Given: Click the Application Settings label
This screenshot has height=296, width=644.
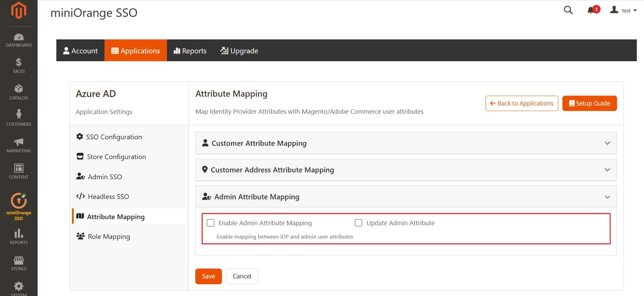Looking at the screenshot, I should (x=104, y=112).
